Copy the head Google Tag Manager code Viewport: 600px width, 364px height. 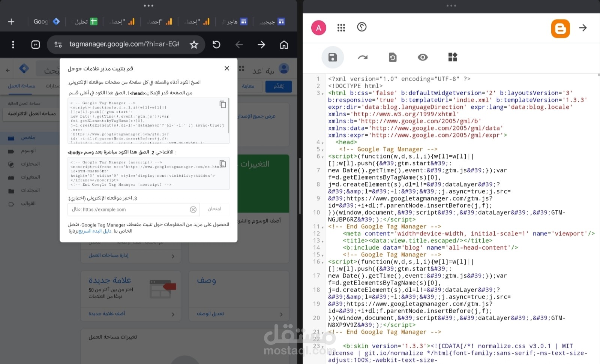point(223,104)
